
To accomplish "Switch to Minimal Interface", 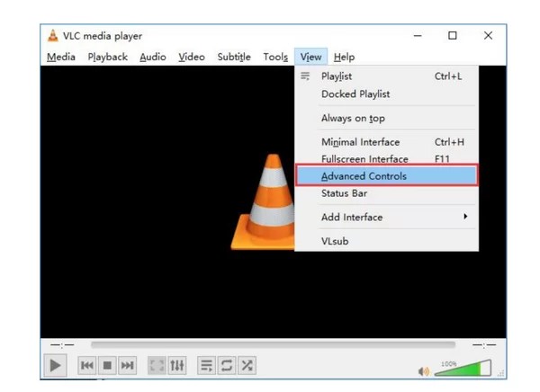I will (x=386, y=142).
